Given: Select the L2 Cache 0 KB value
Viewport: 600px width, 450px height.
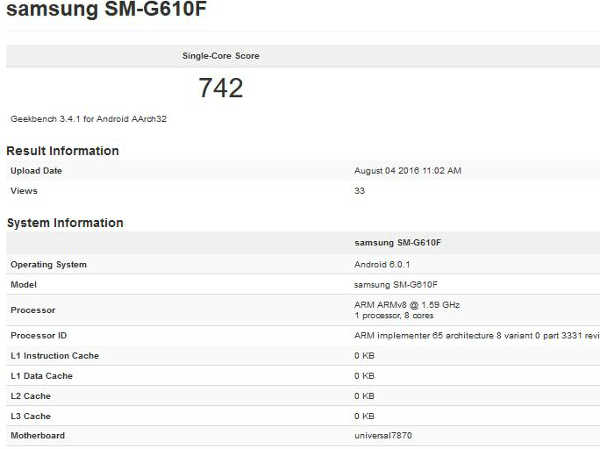Looking at the screenshot, I should click(x=364, y=396).
